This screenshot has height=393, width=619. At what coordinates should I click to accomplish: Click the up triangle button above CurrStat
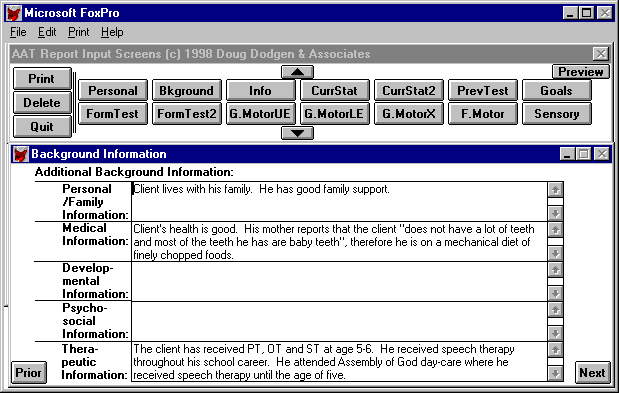tap(297, 72)
